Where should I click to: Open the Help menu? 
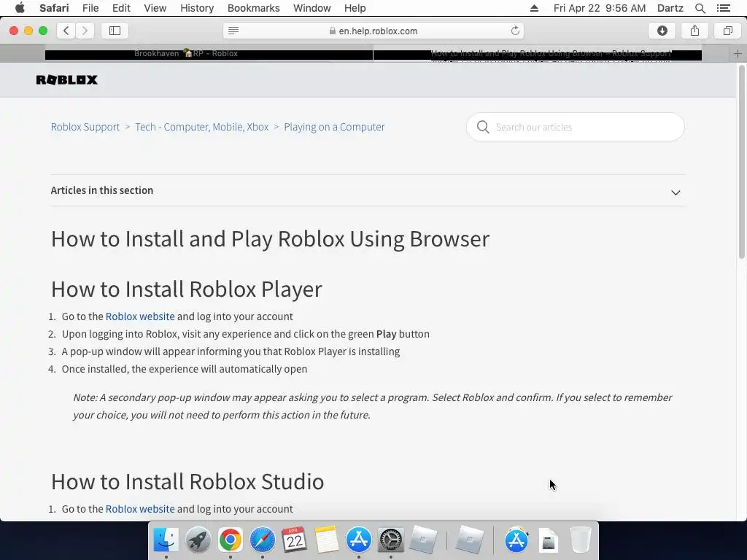(355, 8)
